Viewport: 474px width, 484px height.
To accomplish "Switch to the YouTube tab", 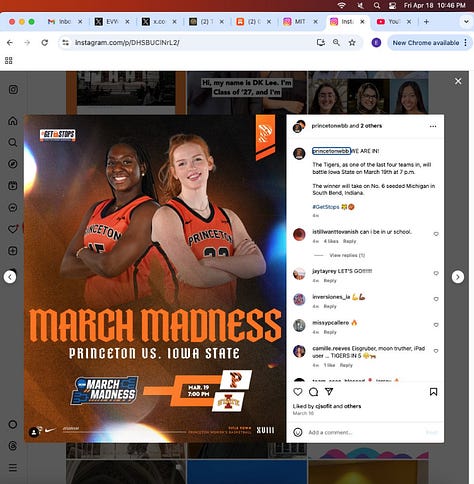I will (393, 22).
